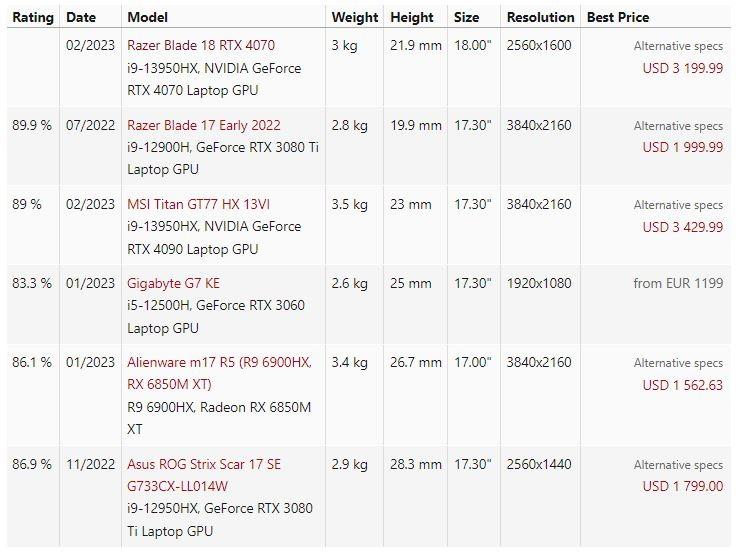The width and height of the screenshot is (740, 557).
Task: Follow the USD 3 429.99 price link
Action: [x=682, y=227]
